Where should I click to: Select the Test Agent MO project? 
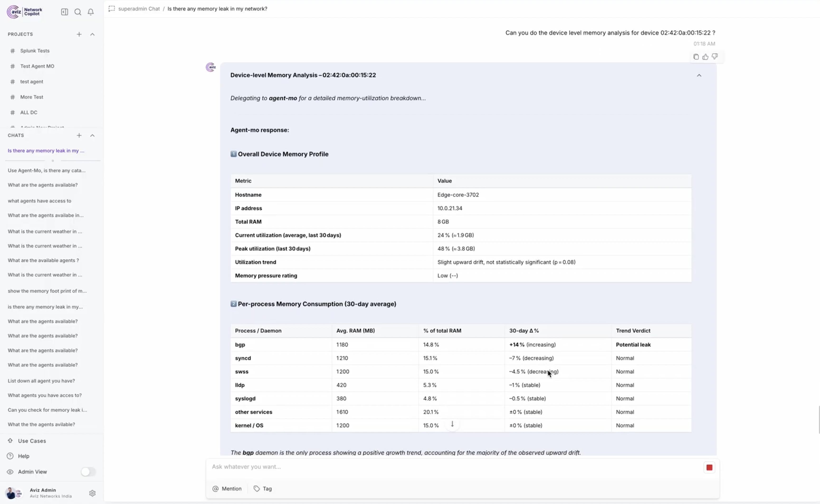pyautogui.click(x=37, y=66)
